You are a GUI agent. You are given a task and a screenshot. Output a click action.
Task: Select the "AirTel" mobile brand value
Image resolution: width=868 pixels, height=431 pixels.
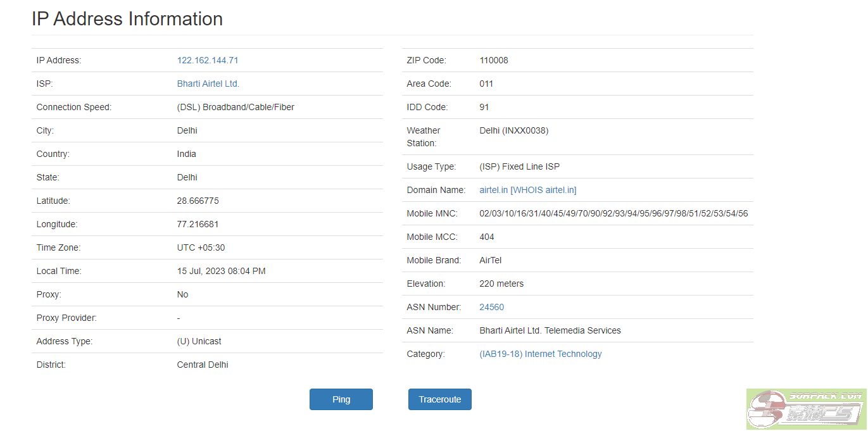(x=491, y=260)
